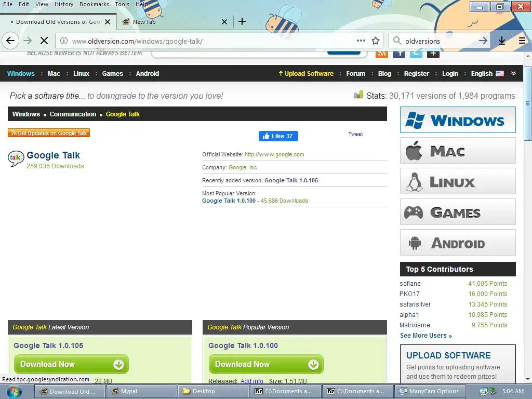Open page actions three-dot menu in address bar
The height and width of the screenshot is (399, 532).
coord(361,41)
